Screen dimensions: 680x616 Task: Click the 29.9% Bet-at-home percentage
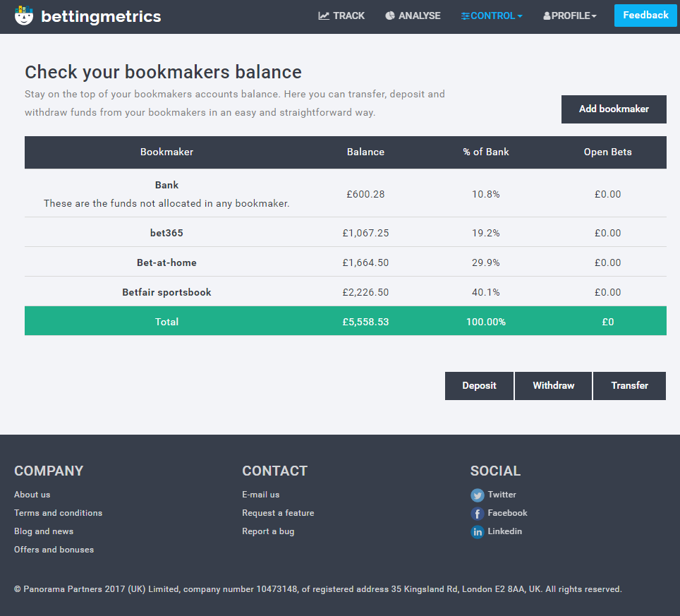click(x=486, y=262)
